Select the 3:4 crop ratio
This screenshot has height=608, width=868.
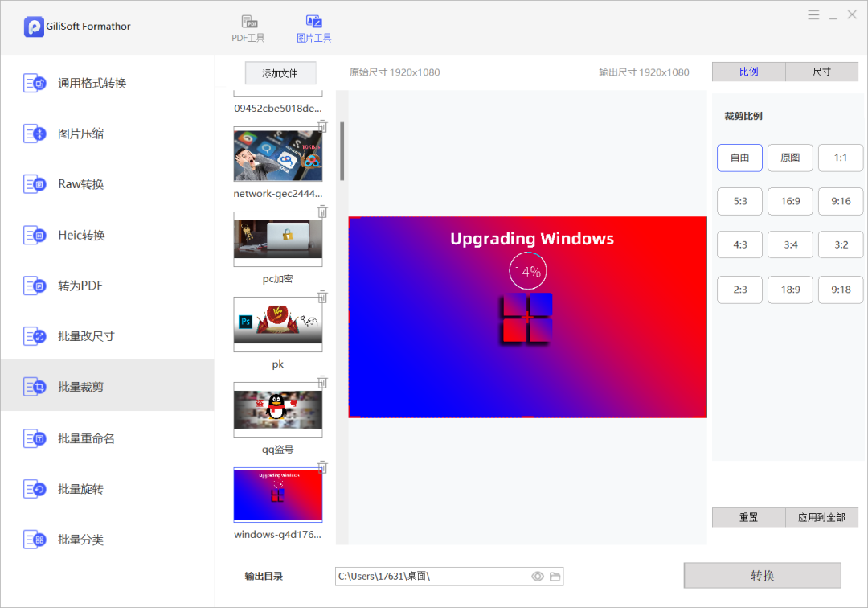790,244
